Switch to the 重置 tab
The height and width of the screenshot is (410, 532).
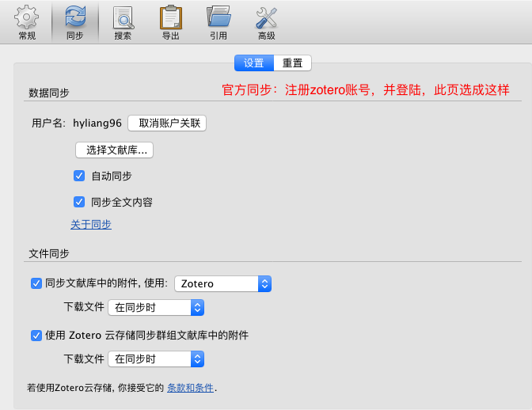292,63
